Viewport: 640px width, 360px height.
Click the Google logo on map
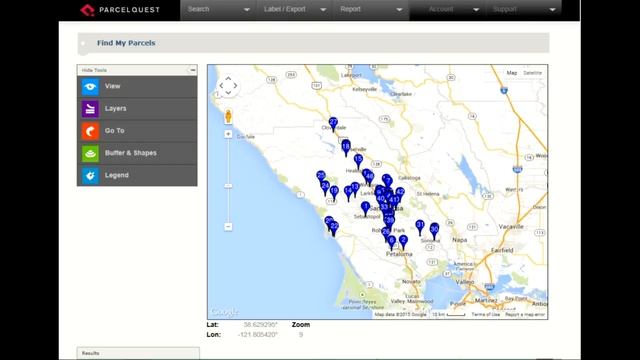click(x=224, y=313)
